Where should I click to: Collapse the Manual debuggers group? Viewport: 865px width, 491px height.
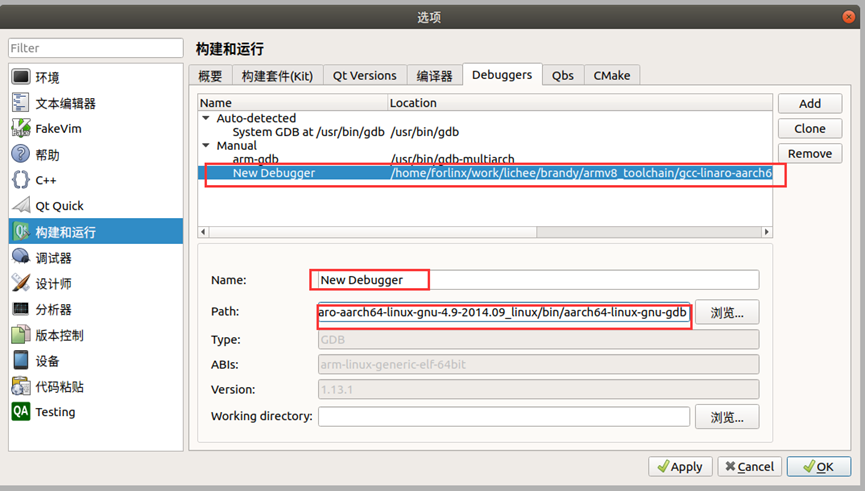point(206,146)
